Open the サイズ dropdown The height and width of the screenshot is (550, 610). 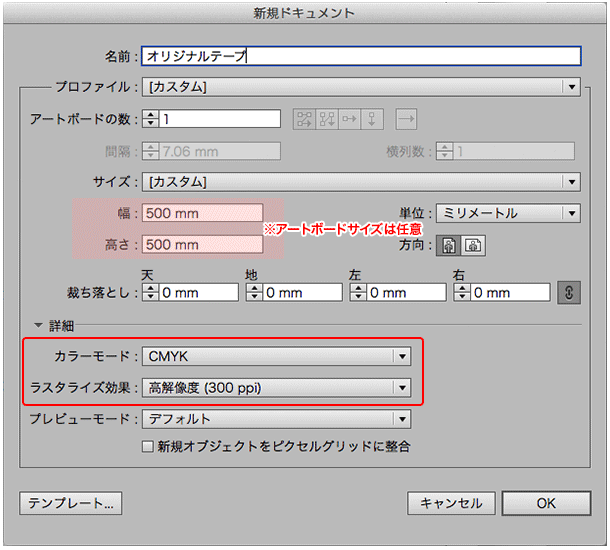361,182
